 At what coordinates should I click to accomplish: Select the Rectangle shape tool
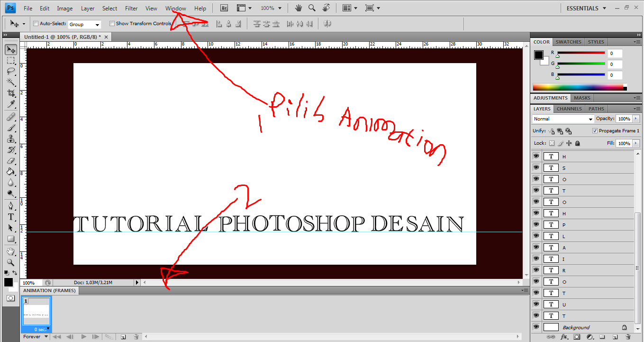(11, 239)
